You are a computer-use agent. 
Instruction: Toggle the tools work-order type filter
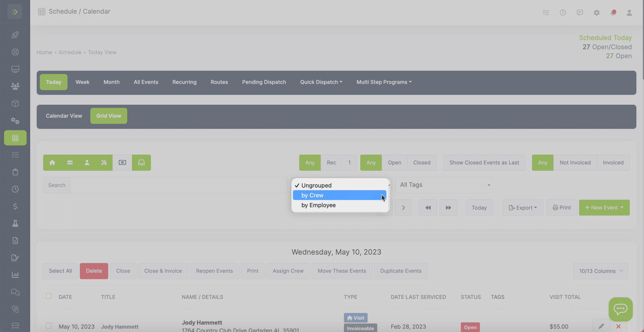coord(104,163)
